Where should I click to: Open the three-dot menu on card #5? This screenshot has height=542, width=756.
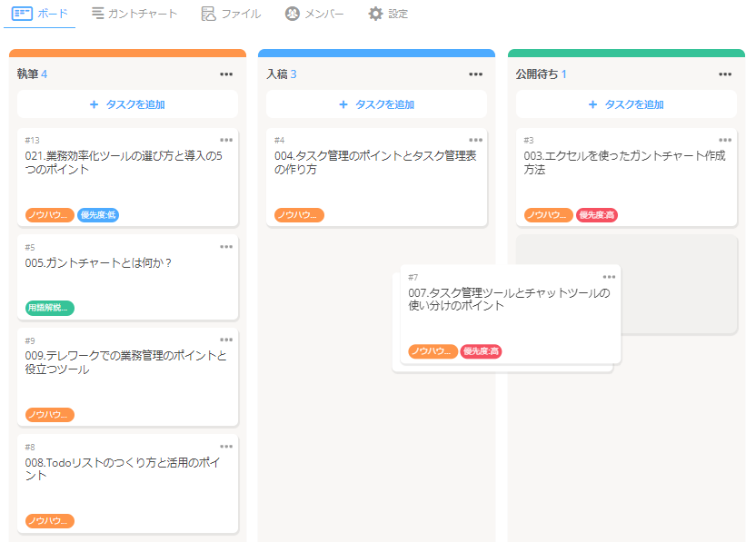[226, 247]
